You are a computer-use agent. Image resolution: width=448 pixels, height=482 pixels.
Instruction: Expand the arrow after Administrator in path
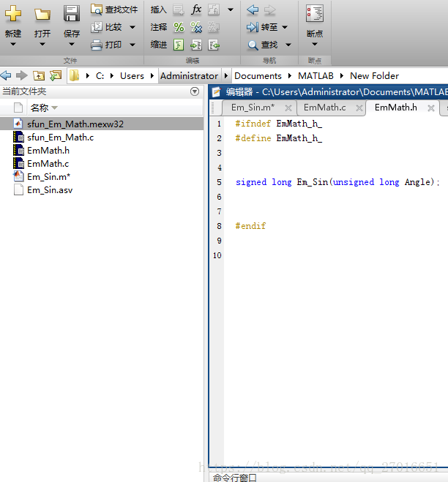226,75
